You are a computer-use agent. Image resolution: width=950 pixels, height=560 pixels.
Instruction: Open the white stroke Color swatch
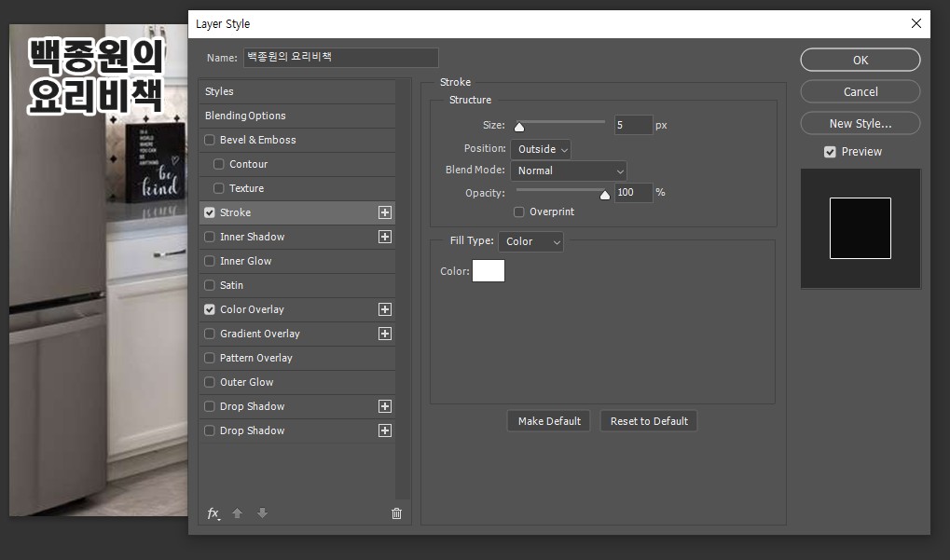tap(489, 270)
